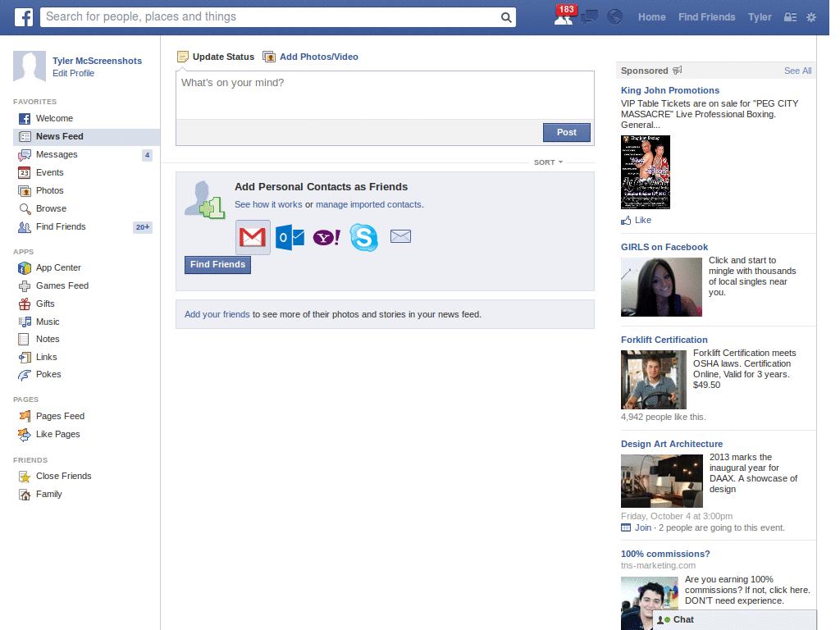This screenshot has width=840, height=630.
Task: Import contacts using the Gmail icon
Action: (x=252, y=236)
